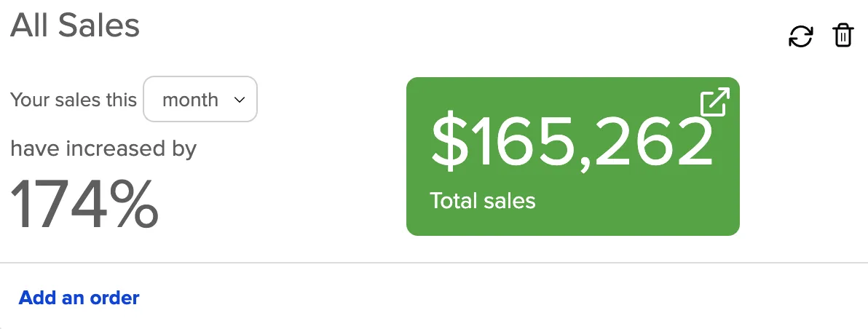Select the word "month" in the combo box
868x329 pixels.
(190, 100)
